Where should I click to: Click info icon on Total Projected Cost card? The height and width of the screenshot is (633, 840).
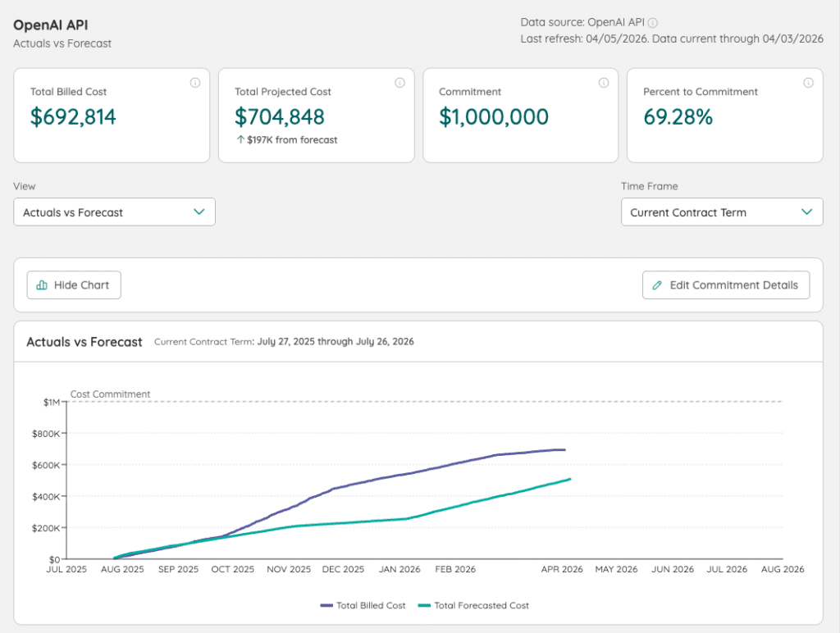coord(399,83)
